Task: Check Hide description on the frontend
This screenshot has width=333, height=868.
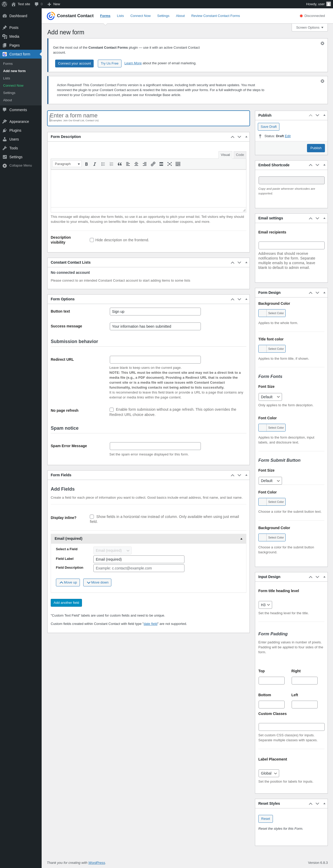Action: [x=92, y=240]
